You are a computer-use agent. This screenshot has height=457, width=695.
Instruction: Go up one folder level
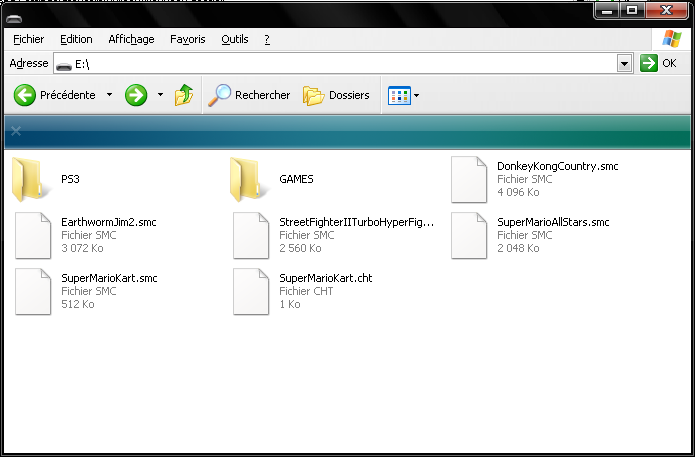click(x=184, y=96)
